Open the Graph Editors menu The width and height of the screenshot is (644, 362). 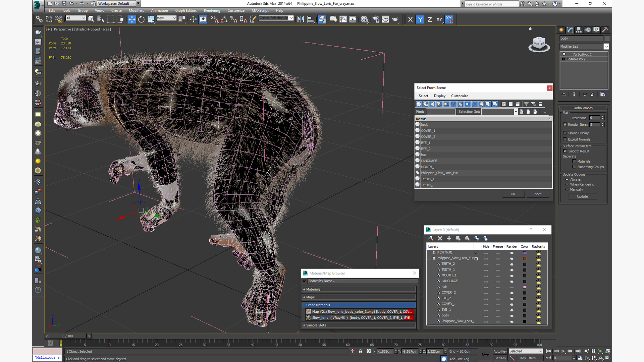186,10
